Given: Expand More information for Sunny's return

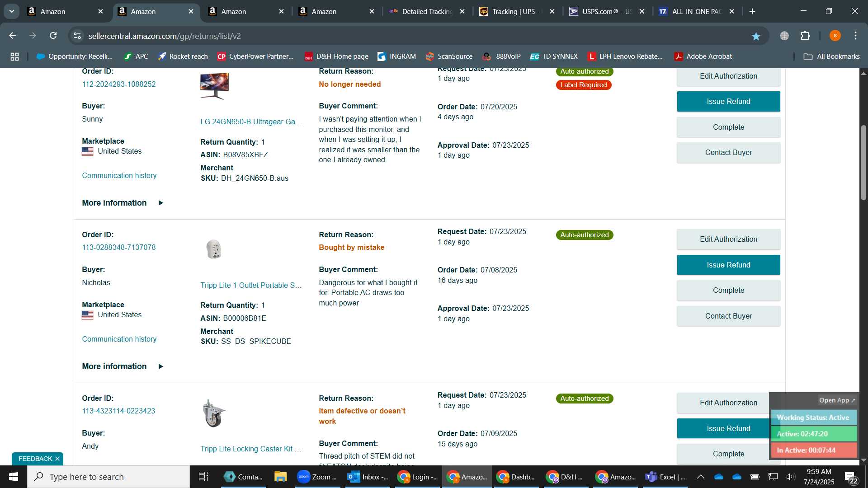Looking at the screenshot, I should tap(123, 203).
